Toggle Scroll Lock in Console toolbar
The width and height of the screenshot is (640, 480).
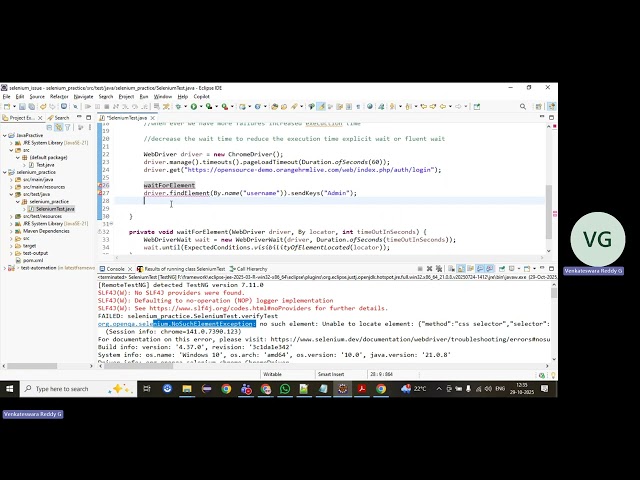coord(461,269)
